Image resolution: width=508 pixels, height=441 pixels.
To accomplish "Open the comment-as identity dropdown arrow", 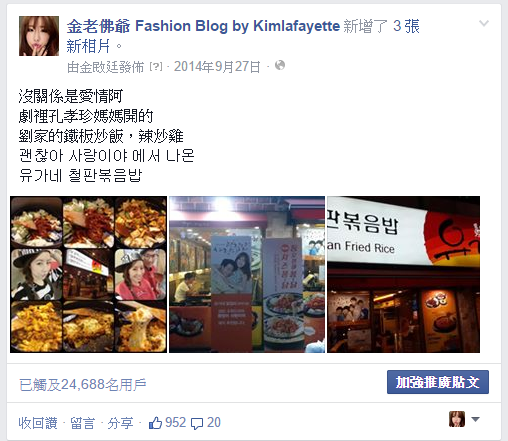I will click(475, 419).
